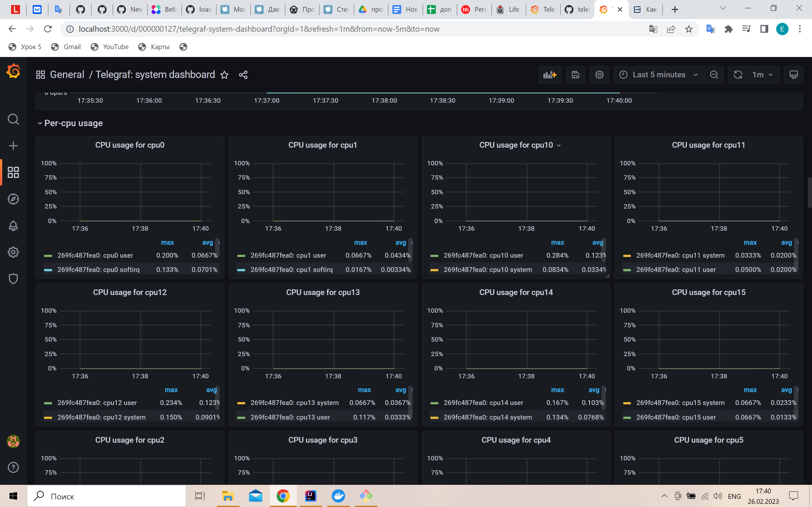The width and height of the screenshot is (812, 507).
Task: Click the General breadcrumb link
Action: pos(67,74)
